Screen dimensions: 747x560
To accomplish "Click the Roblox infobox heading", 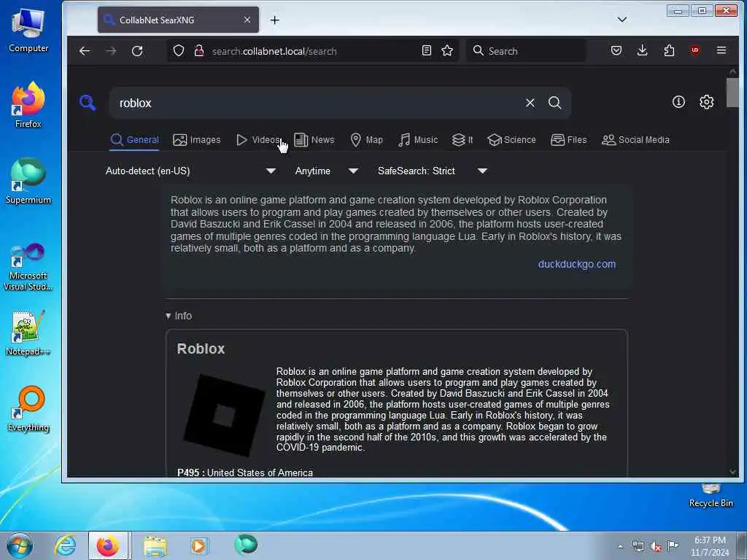I will (201, 349).
